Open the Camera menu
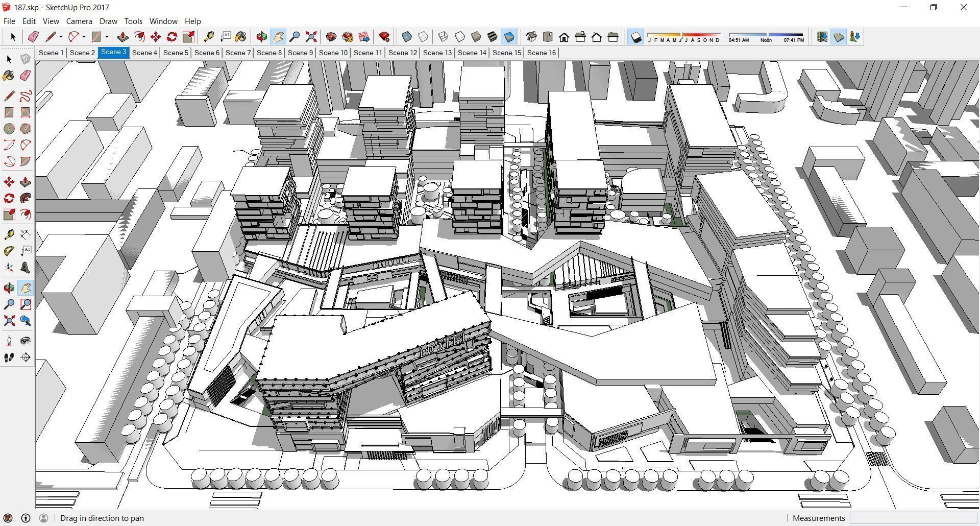Viewport: 980px width, 526px height. coord(79,21)
